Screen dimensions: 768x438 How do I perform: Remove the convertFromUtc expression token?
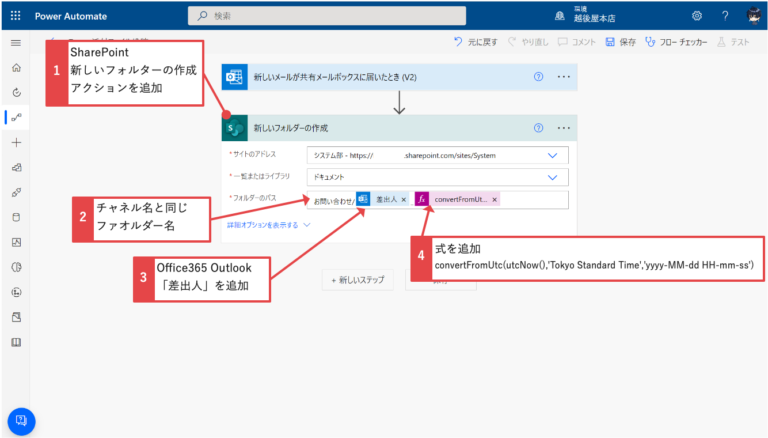494,200
